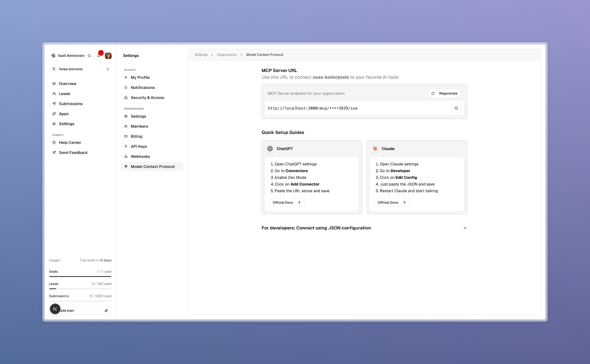
Task: Open Webhooks settings via its lightning icon
Action: (126, 156)
